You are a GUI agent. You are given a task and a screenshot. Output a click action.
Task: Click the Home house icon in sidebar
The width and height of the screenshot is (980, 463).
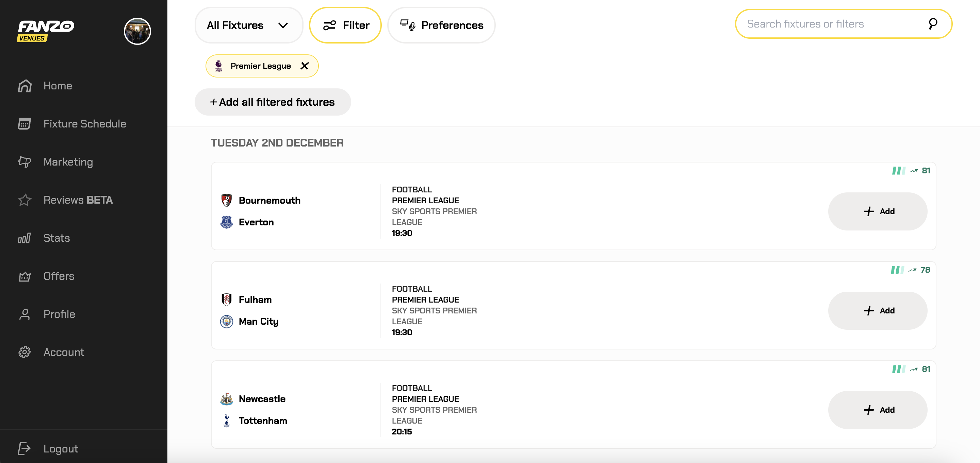[x=25, y=86]
